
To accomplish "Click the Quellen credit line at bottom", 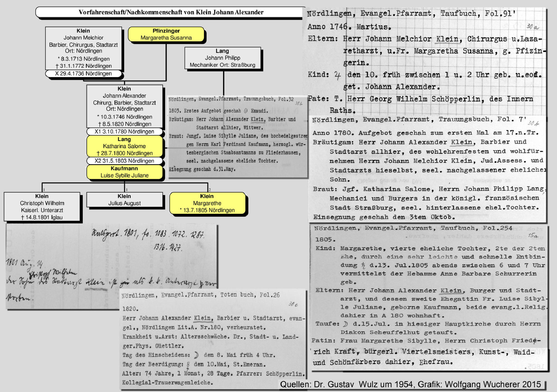I will click(410, 384).
